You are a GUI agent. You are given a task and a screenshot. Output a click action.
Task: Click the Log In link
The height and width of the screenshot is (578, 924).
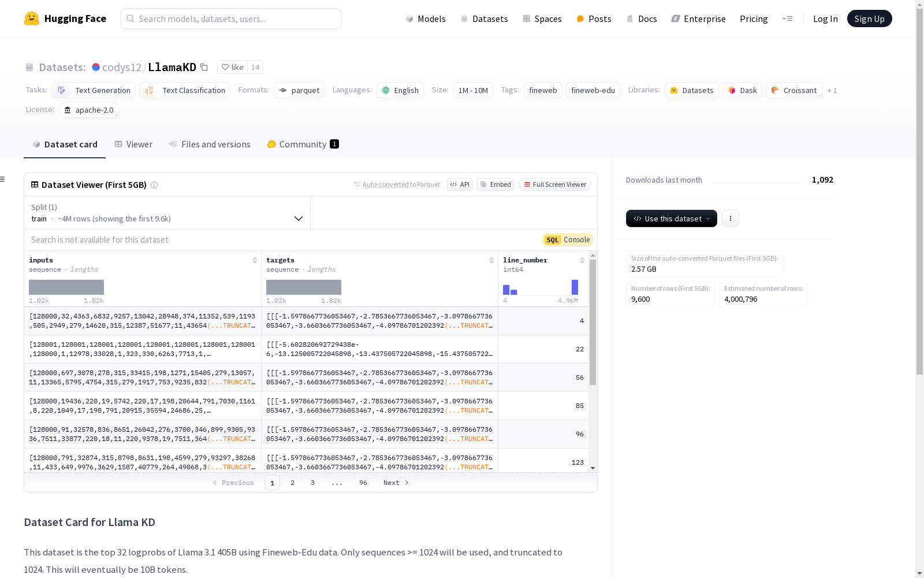coord(825,18)
